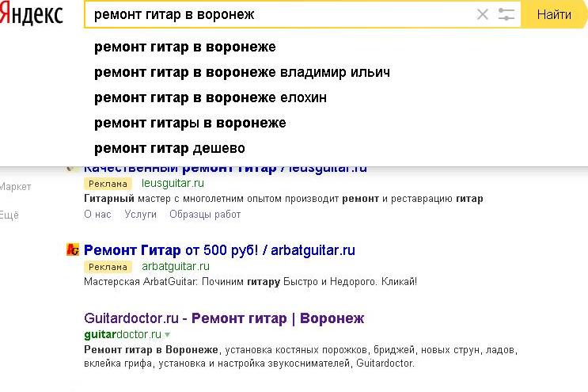Open advanced search settings sliders icon
This screenshot has width=588, height=392.
pyautogui.click(x=506, y=14)
